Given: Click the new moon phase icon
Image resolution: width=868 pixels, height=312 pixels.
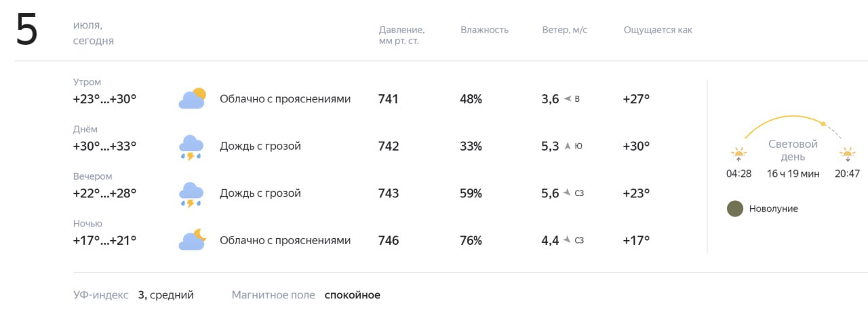Looking at the screenshot, I should [x=734, y=209].
